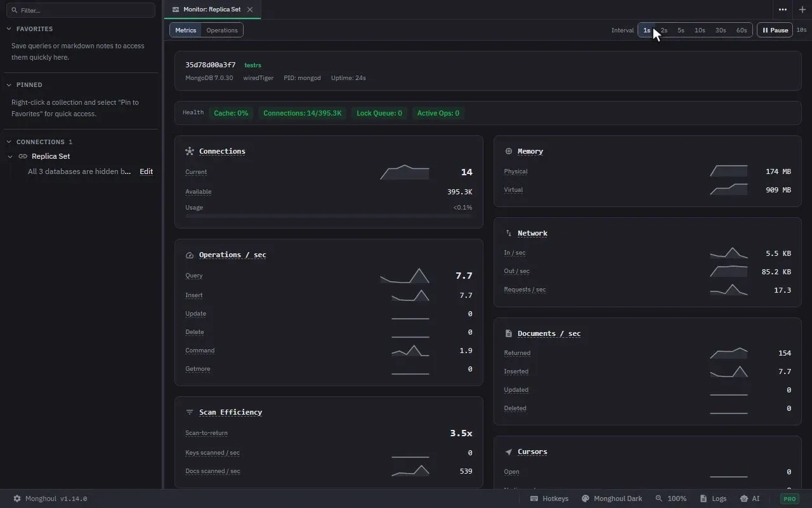This screenshot has width=812, height=508.
Task: Click Edit for hidden databases
Action: click(146, 171)
